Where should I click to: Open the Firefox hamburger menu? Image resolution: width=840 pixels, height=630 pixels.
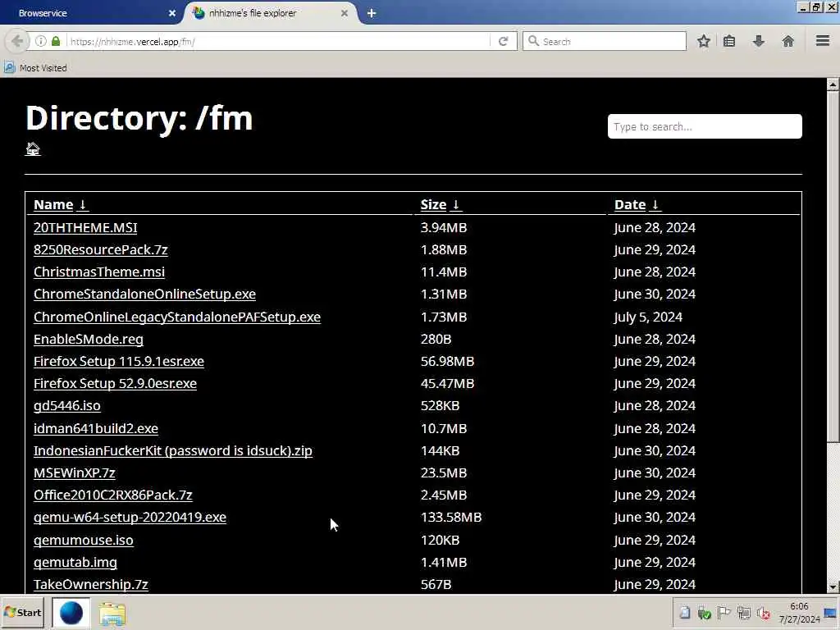pos(823,41)
